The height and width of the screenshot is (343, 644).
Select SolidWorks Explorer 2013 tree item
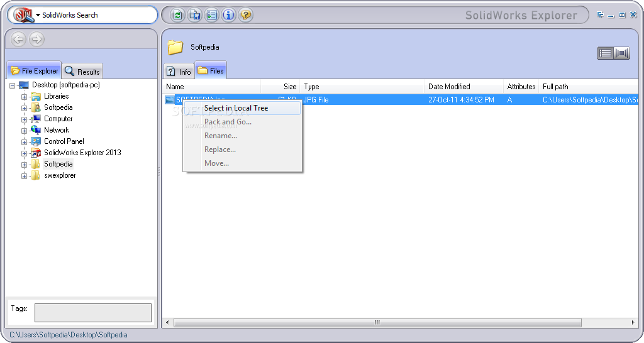[82, 153]
